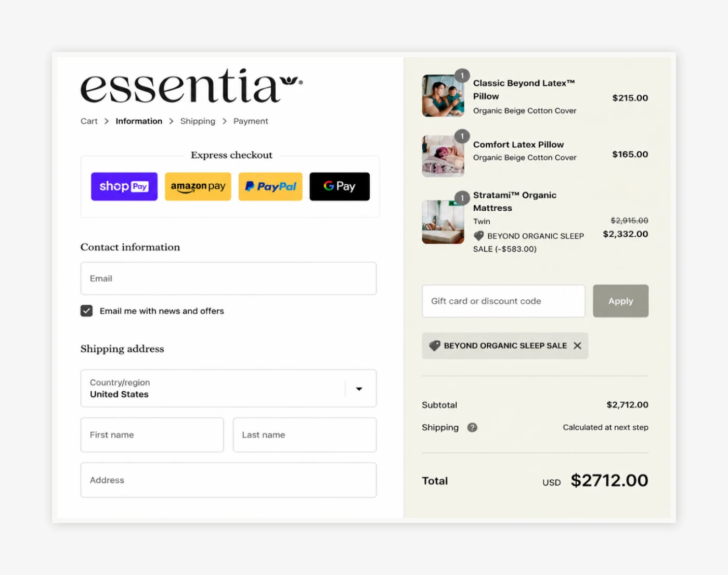Select Google Pay express checkout
This screenshot has width=728, height=575.
coord(340,186)
